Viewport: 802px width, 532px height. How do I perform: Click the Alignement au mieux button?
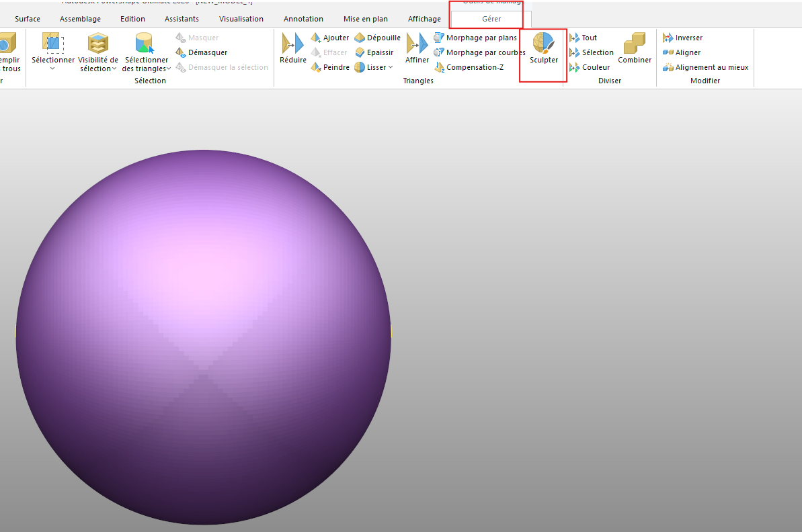[x=706, y=67]
